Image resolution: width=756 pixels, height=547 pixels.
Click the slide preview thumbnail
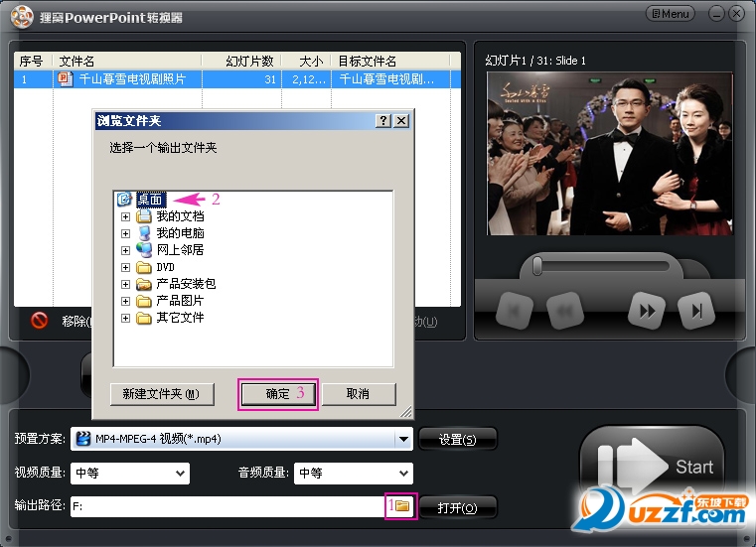[609, 154]
